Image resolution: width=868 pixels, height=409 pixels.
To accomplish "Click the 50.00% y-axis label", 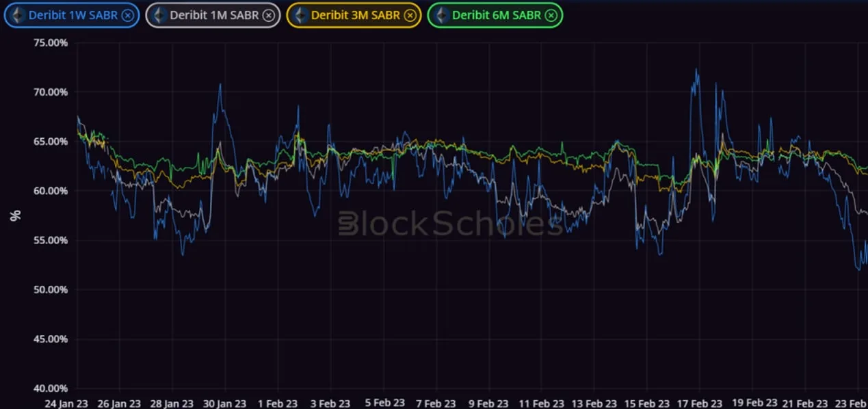I will tap(51, 289).
